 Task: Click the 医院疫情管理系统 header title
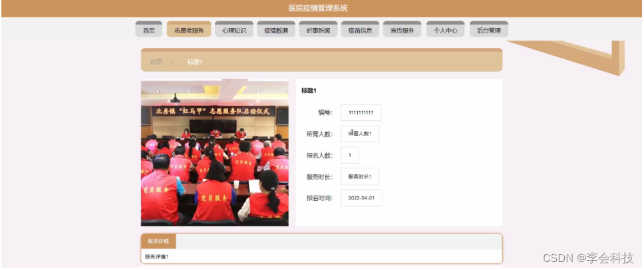click(318, 8)
